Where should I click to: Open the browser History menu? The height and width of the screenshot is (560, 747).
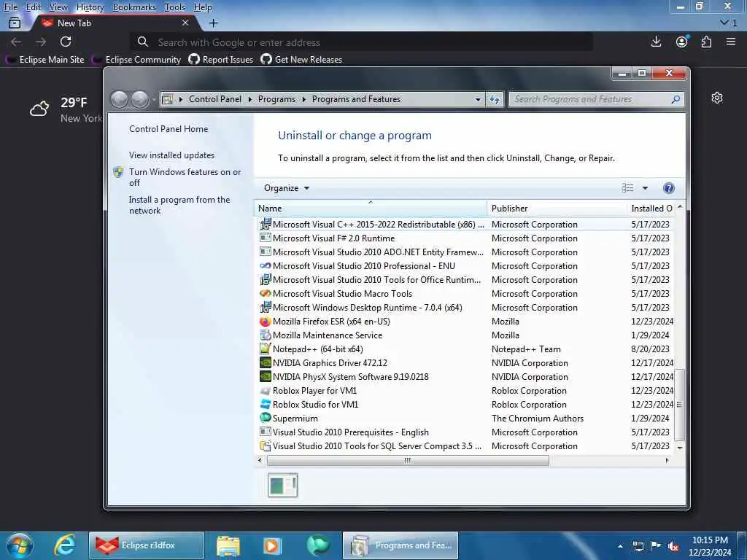click(x=90, y=7)
